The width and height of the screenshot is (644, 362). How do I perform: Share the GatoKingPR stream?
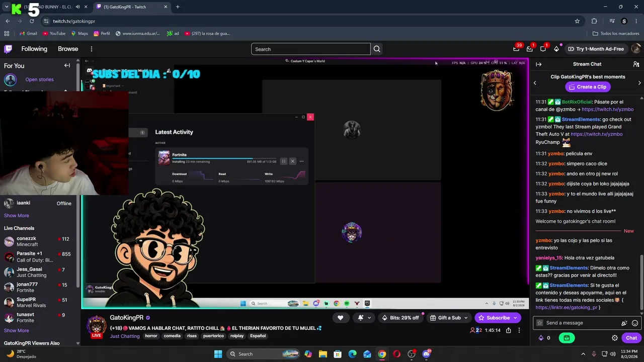[x=509, y=330]
